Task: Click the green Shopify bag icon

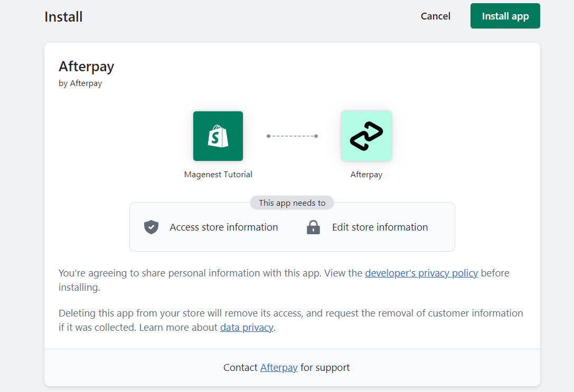Action: coord(218,136)
